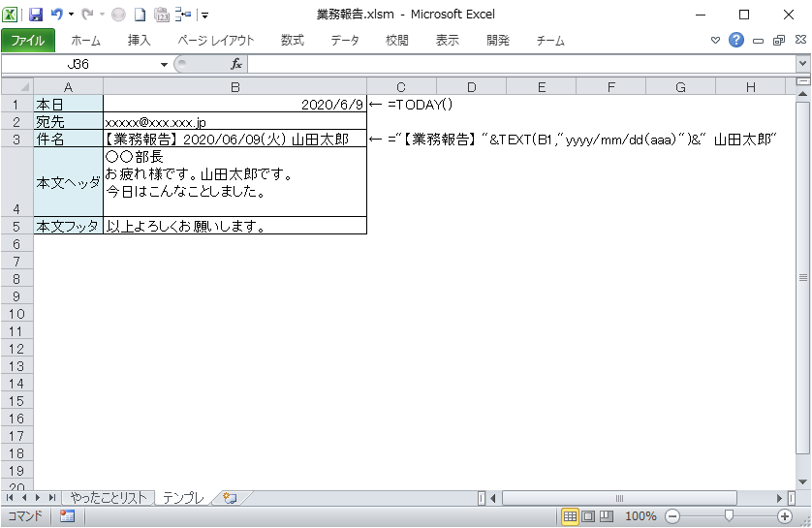This screenshot has width=812, height=528.
Task: Open the undo history dropdown arrow
Action: point(71,15)
